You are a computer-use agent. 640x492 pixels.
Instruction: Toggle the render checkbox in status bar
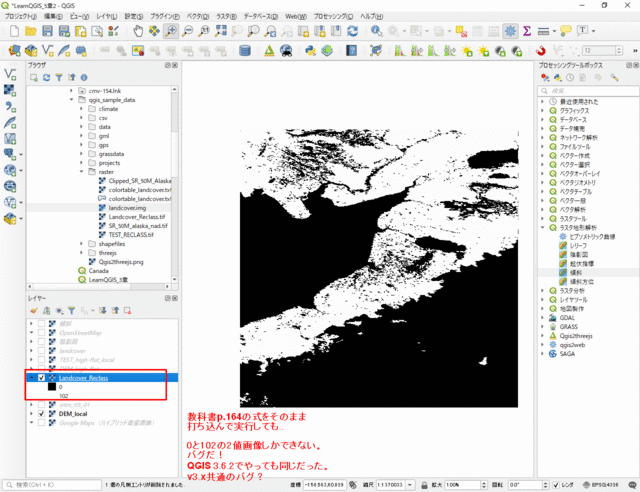point(556,485)
